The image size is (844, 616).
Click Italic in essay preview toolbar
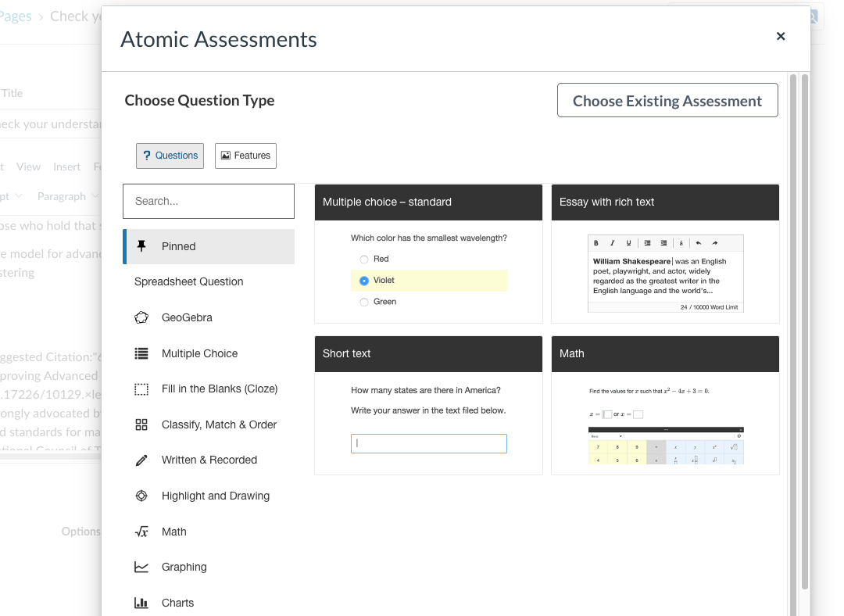tap(612, 243)
